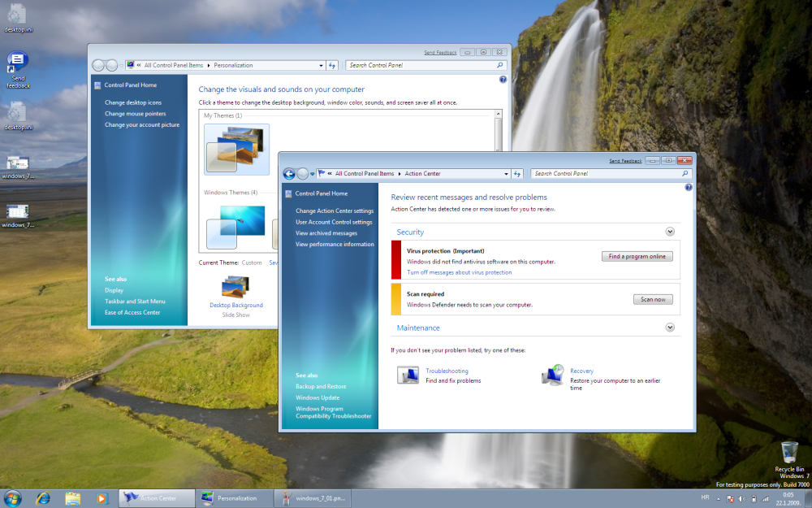Click the volume speaker icon in system tray

(x=741, y=499)
